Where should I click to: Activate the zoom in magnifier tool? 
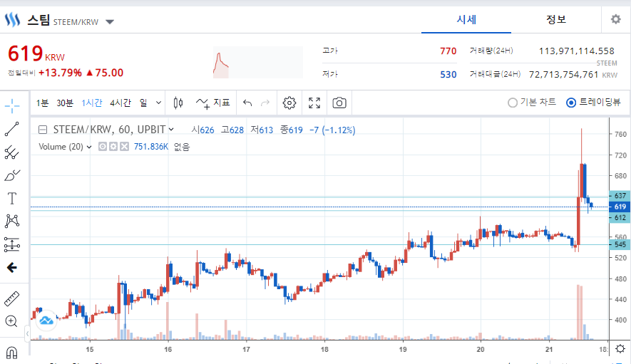point(11,321)
